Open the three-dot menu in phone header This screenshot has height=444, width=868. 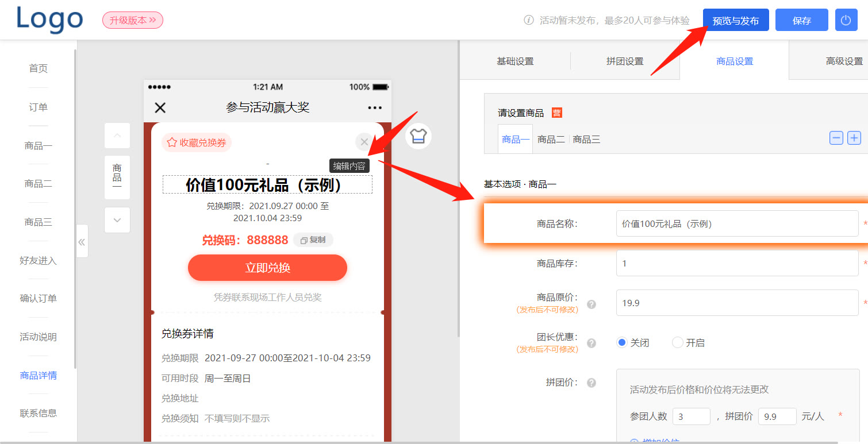click(375, 107)
